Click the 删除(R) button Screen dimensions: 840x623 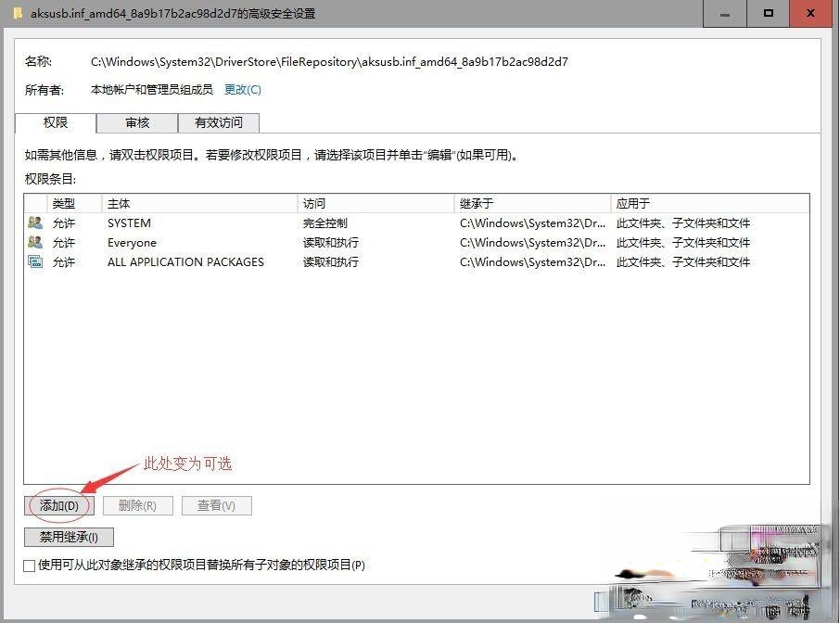(x=137, y=505)
